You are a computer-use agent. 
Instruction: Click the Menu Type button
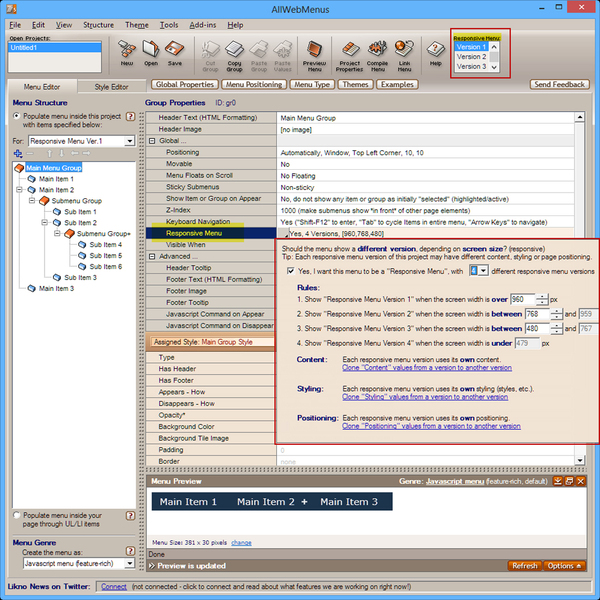[312, 84]
